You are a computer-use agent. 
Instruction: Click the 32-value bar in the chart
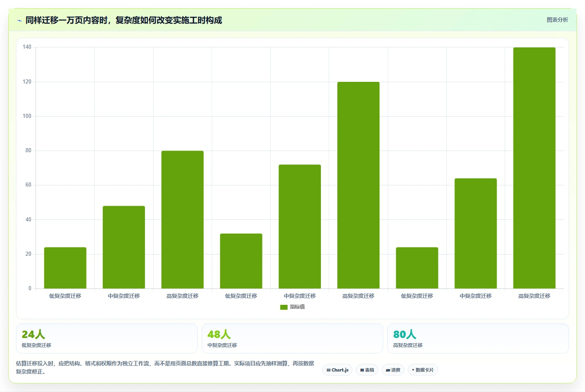click(241, 261)
